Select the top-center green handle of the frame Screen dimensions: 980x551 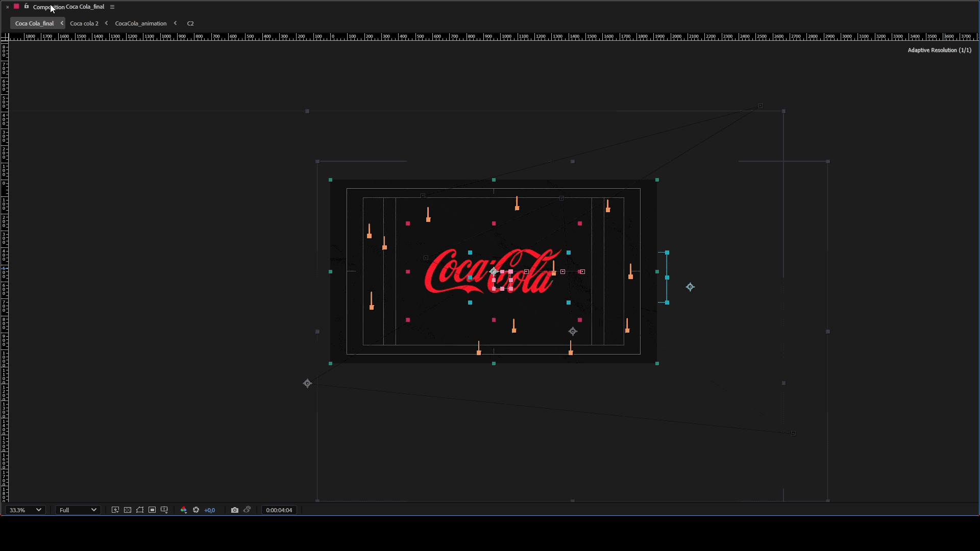(x=494, y=180)
